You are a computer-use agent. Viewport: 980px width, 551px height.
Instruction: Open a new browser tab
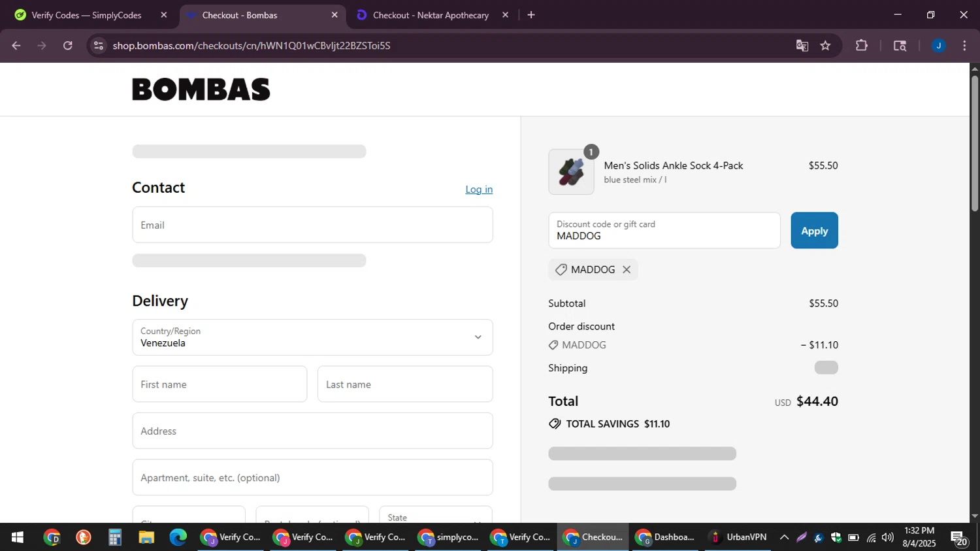click(x=531, y=15)
